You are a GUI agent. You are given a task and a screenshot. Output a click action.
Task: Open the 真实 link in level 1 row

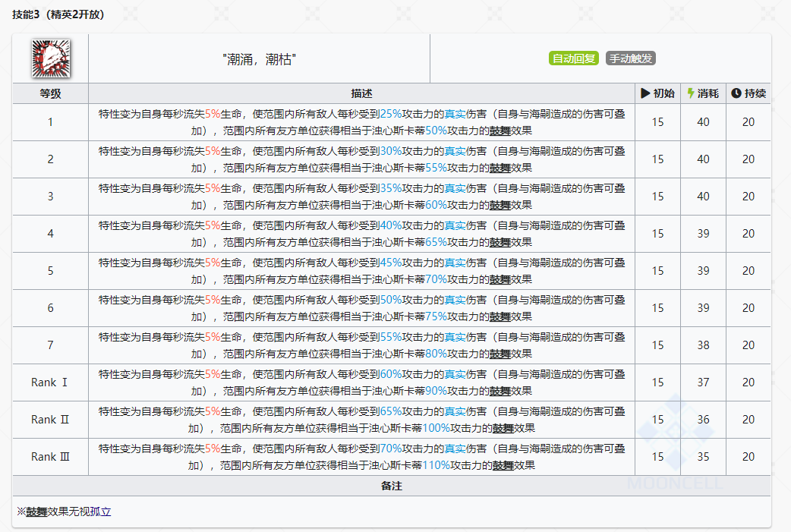[455, 114]
